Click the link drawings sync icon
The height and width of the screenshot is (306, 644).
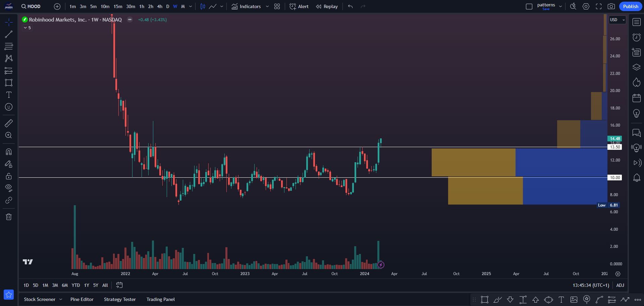9,200
